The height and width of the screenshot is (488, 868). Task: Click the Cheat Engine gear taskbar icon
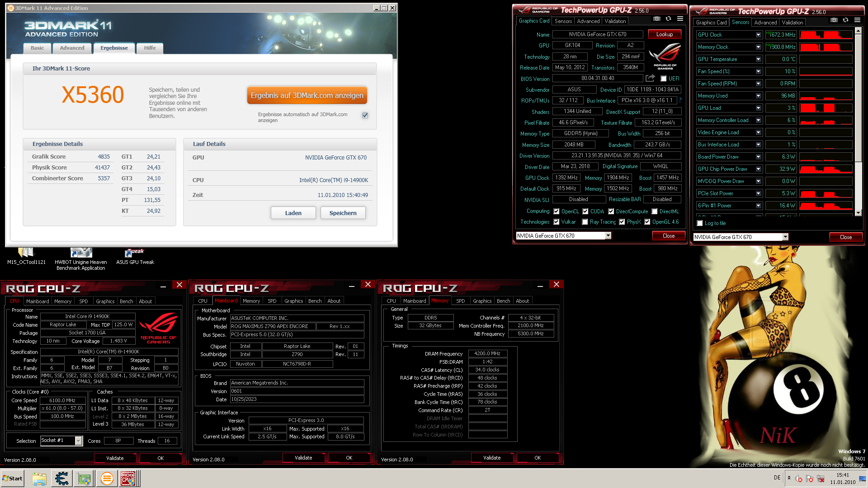point(62,479)
